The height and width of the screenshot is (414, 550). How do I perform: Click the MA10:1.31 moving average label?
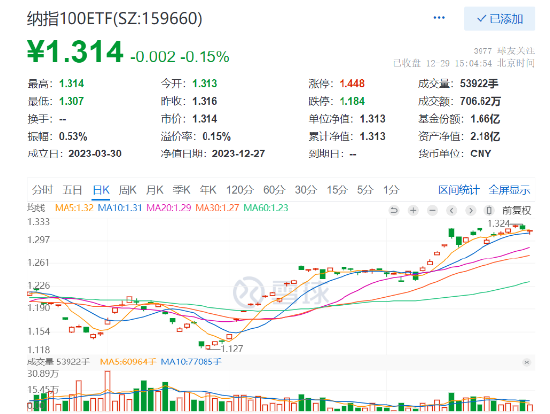(x=120, y=208)
